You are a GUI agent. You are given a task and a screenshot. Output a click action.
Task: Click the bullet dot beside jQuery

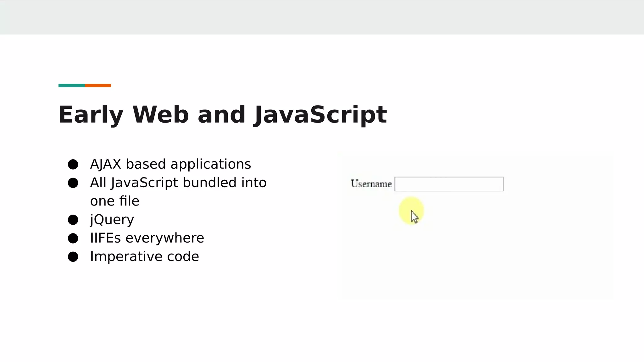[73, 220]
